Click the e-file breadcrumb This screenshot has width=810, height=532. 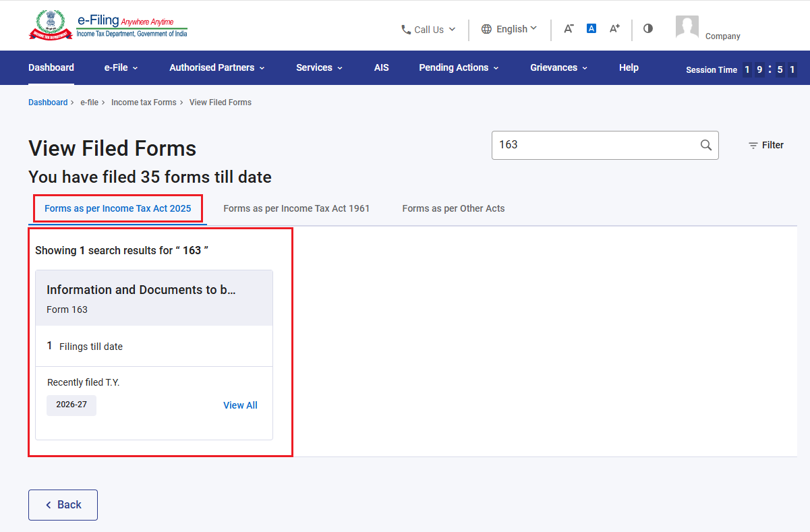(89, 102)
